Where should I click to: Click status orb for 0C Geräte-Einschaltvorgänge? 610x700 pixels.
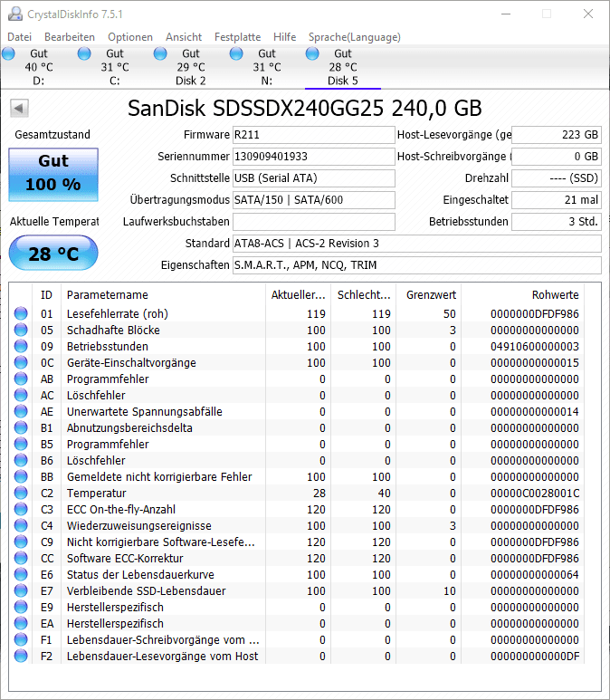[21, 362]
